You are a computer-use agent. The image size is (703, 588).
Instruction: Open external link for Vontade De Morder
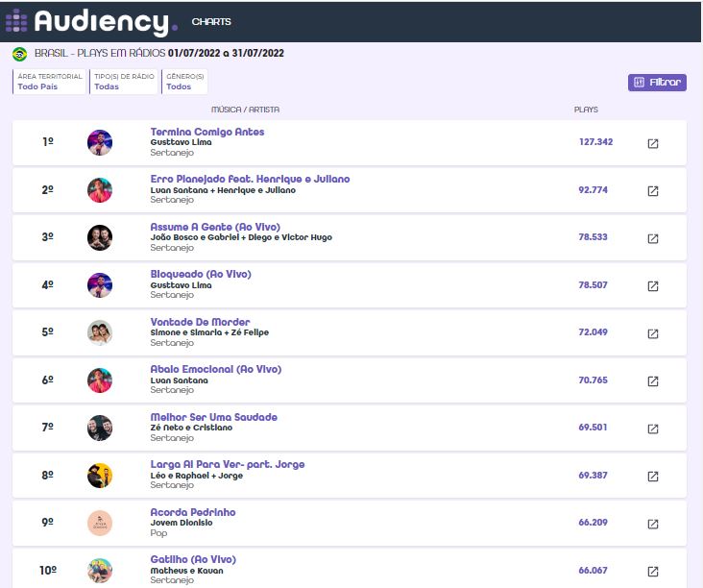(x=653, y=333)
